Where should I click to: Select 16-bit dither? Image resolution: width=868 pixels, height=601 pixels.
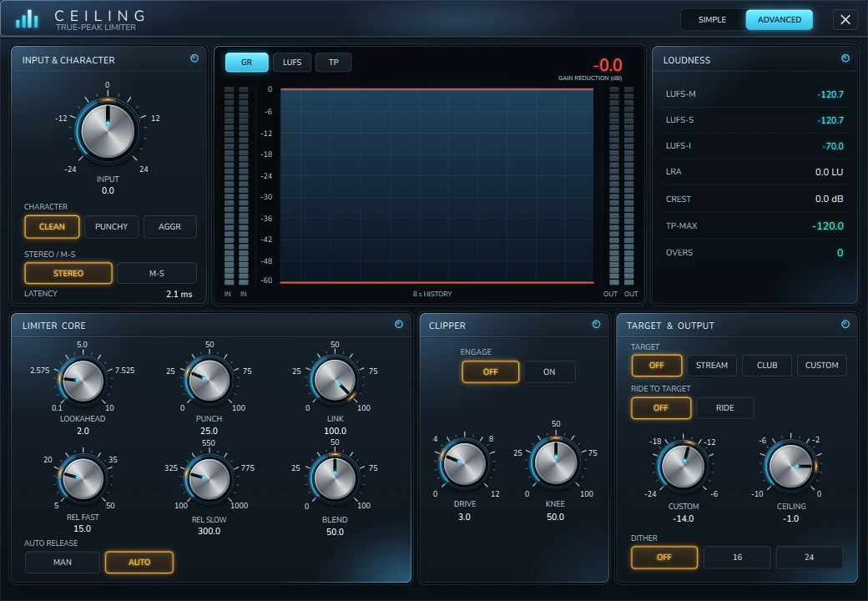click(737, 558)
